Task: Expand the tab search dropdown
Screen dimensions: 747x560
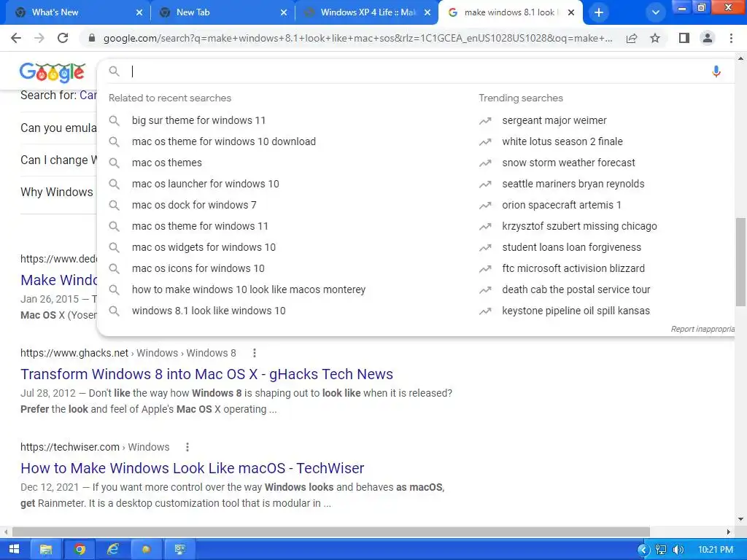Action: pyautogui.click(x=656, y=13)
